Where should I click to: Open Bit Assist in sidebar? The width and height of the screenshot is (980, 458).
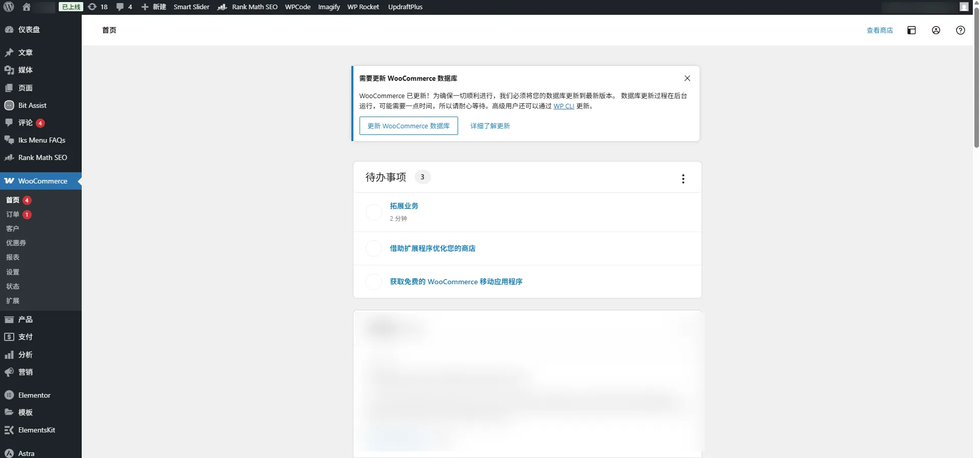[x=41, y=105]
